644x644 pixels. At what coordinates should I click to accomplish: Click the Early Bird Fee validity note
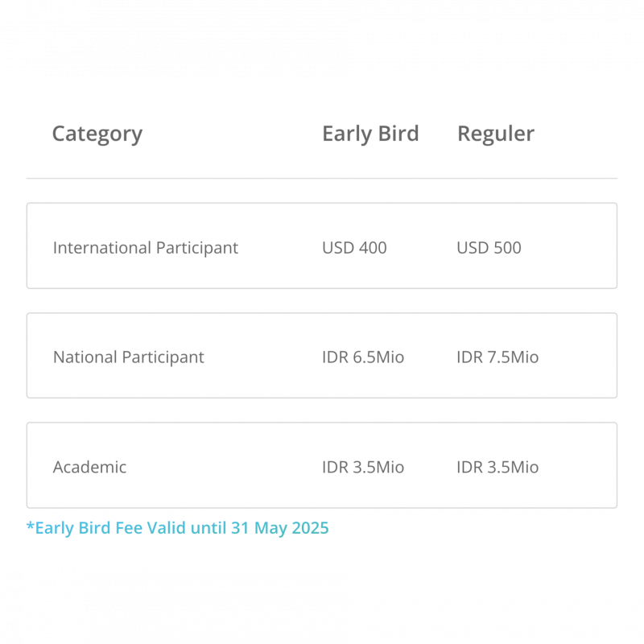pos(177,528)
